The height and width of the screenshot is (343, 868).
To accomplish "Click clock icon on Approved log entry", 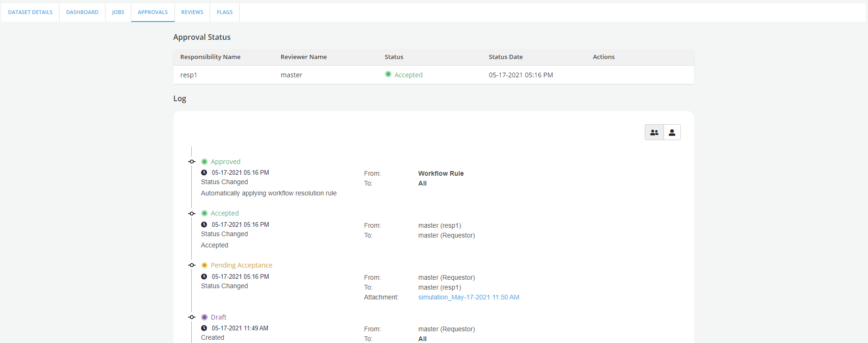I will [x=204, y=172].
